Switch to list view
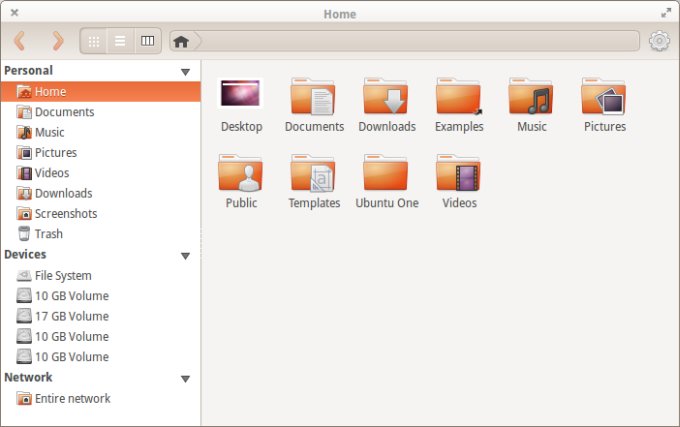 coord(120,41)
